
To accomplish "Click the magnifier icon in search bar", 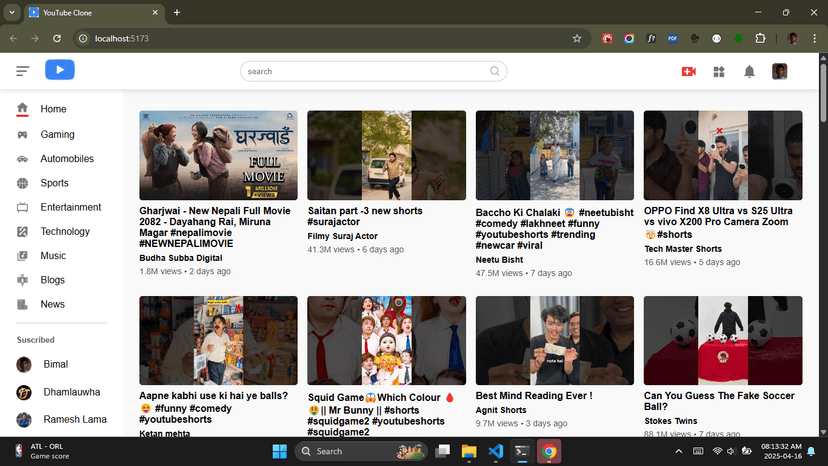I will pyautogui.click(x=495, y=71).
